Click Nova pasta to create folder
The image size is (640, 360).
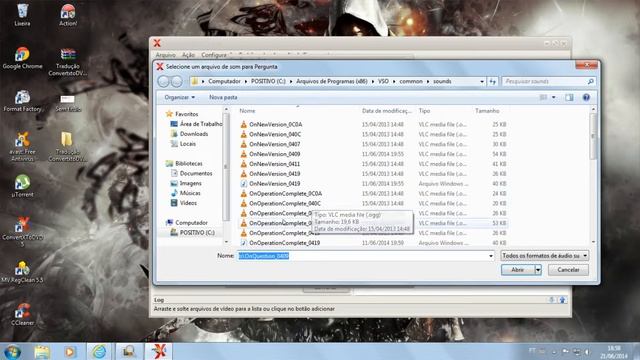click(x=223, y=97)
